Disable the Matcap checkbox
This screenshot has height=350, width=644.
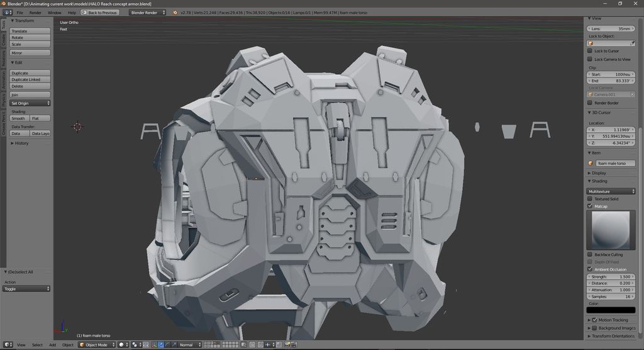pos(590,206)
